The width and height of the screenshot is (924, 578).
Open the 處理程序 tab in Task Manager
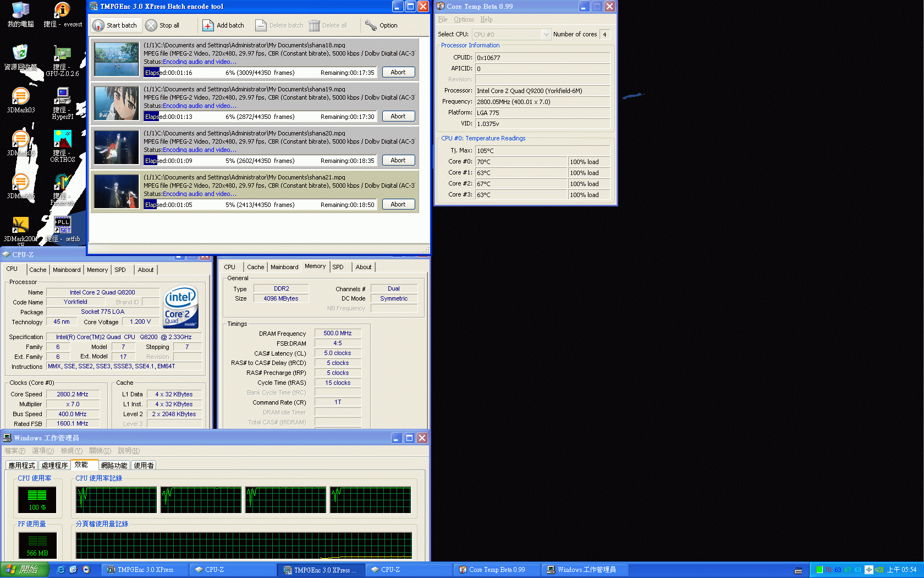click(x=54, y=465)
